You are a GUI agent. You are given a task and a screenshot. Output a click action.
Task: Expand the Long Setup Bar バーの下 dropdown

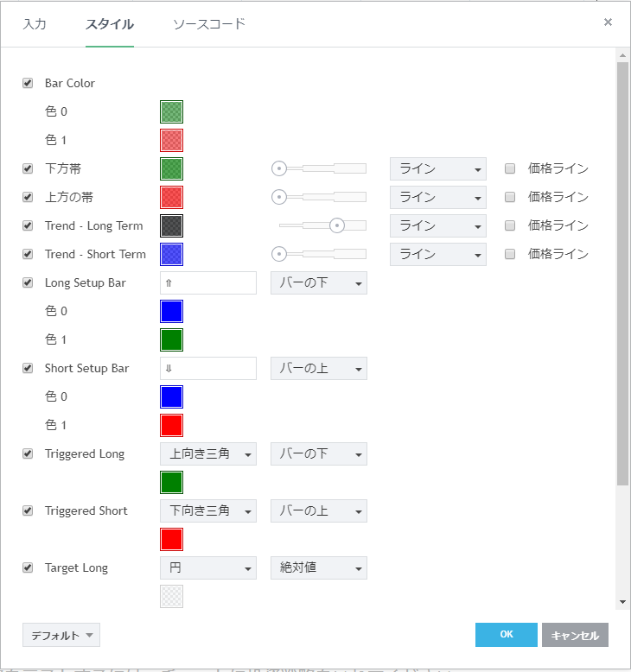pyautogui.click(x=318, y=282)
